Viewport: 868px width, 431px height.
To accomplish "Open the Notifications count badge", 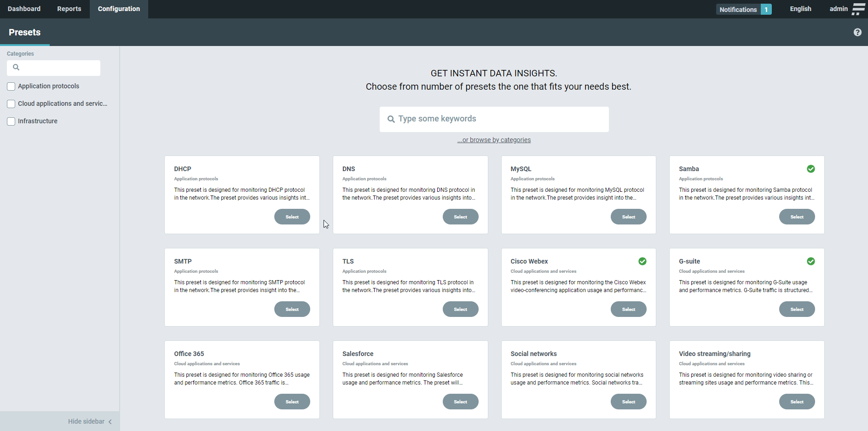I will 766,9.
